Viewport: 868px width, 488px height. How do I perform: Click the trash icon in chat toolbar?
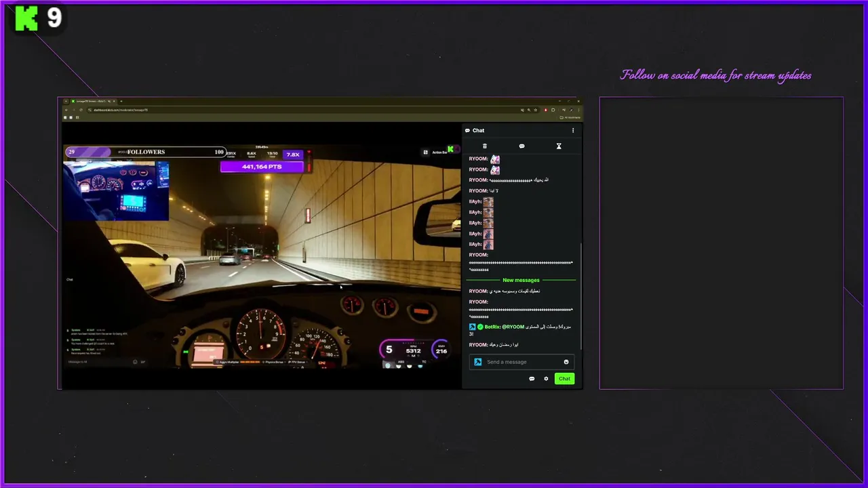pyautogui.click(x=484, y=146)
